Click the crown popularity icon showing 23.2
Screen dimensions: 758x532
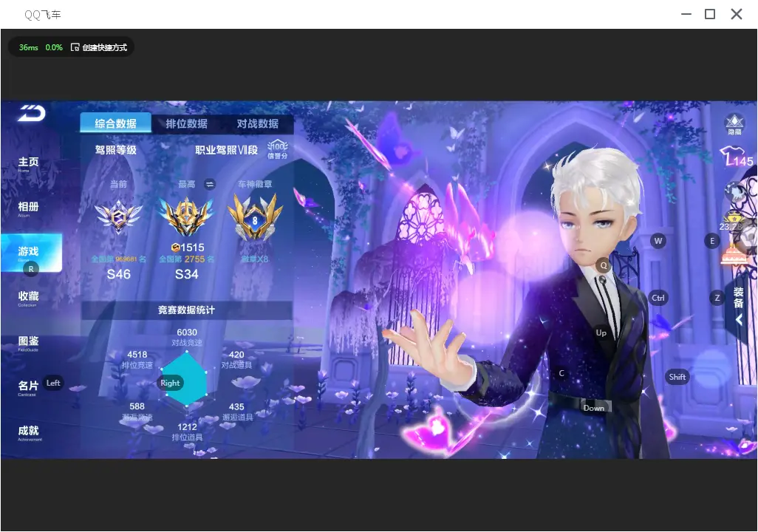[x=733, y=222]
